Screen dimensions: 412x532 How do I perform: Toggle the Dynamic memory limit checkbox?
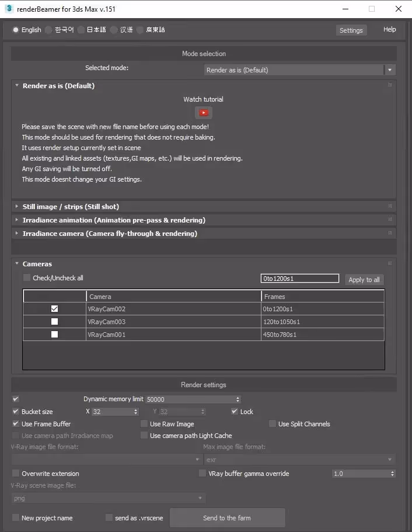[x=16, y=399]
